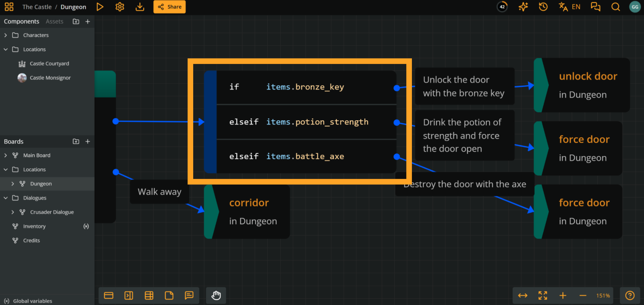644x305 pixels.
Task: Add new folder in Boards panel
Action: 76,141
